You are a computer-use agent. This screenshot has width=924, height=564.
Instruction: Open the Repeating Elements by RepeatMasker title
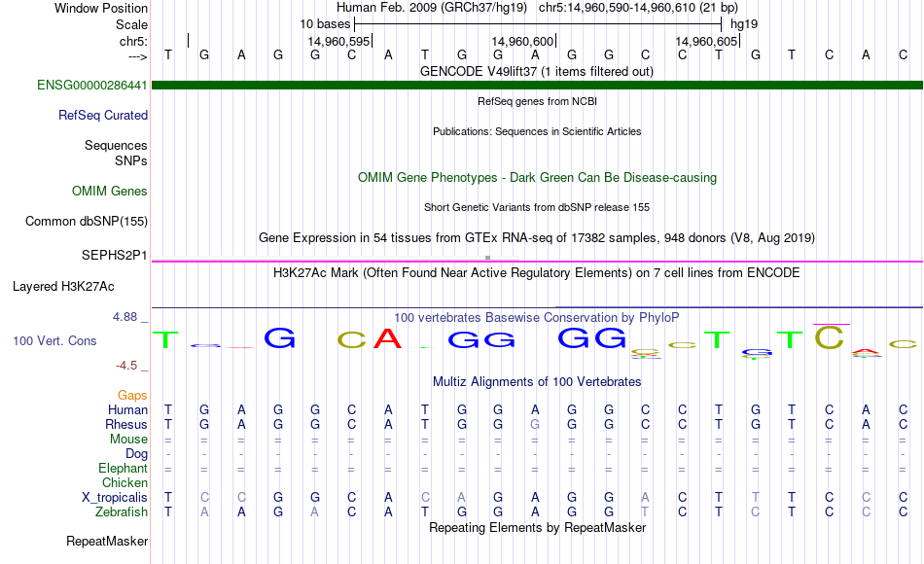[x=538, y=527]
